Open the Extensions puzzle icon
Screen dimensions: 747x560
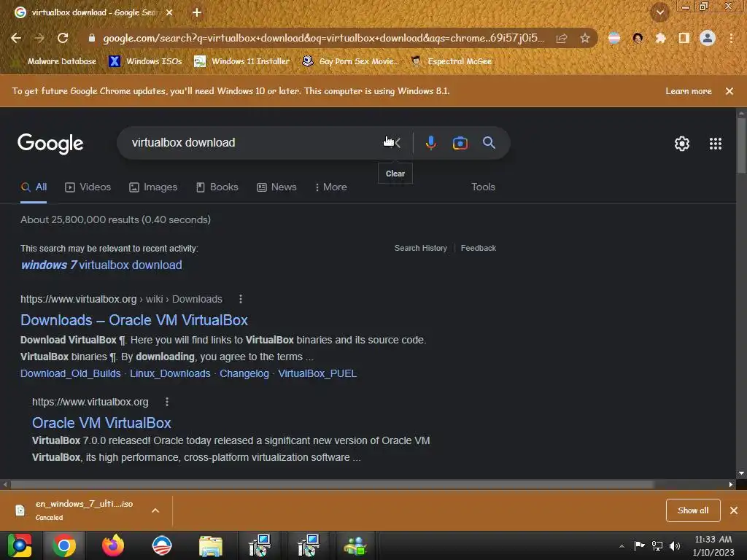click(x=660, y=38)
